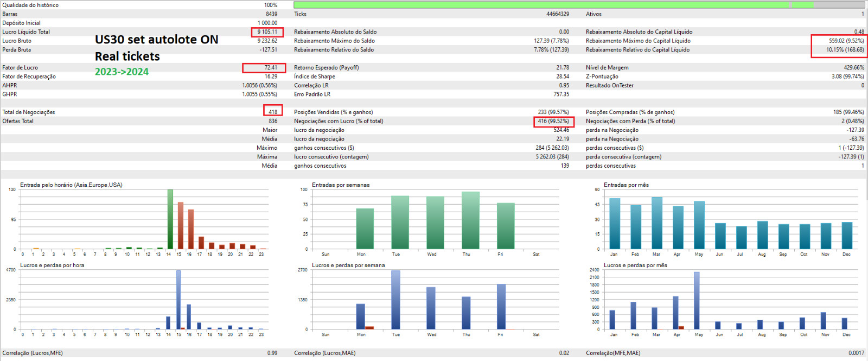868x361 pixels.
Task: Select the 'Fator de Recuperação' label
Action: (x=29, y=77)
